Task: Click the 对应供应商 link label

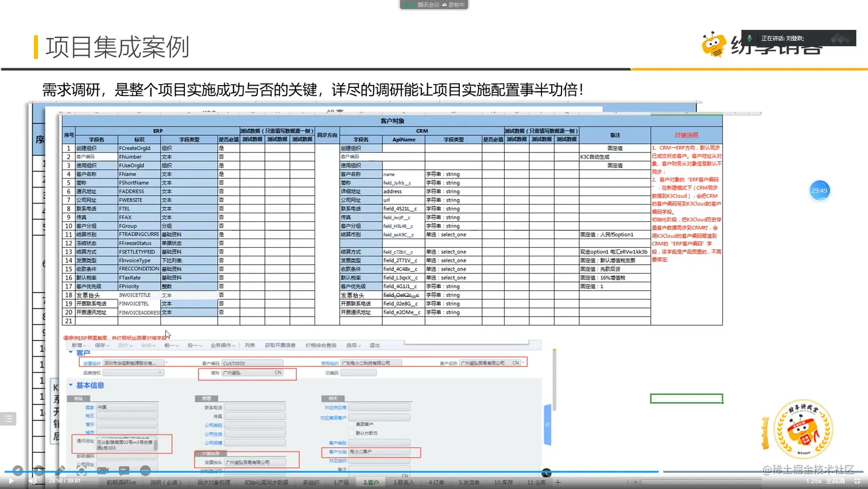Action: click(x=335, y=407)
